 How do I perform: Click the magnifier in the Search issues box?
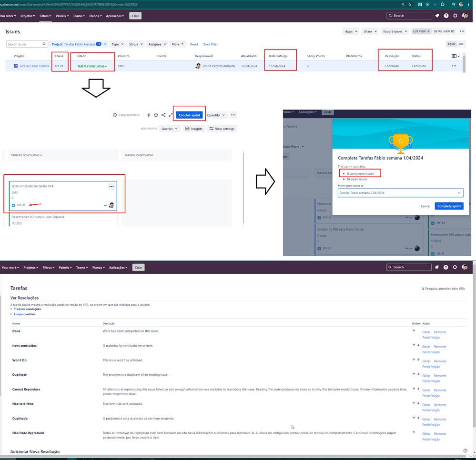(44, 44)
